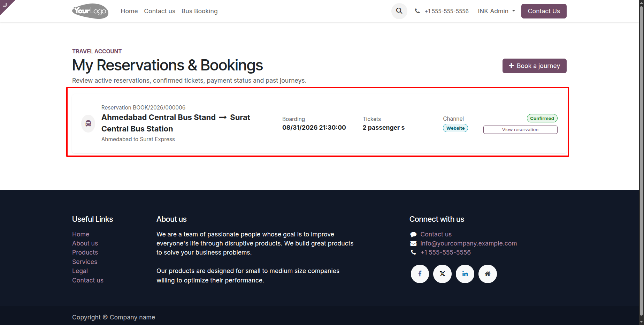Click the info@yourcompany.example.com email link

coord(469,243)
